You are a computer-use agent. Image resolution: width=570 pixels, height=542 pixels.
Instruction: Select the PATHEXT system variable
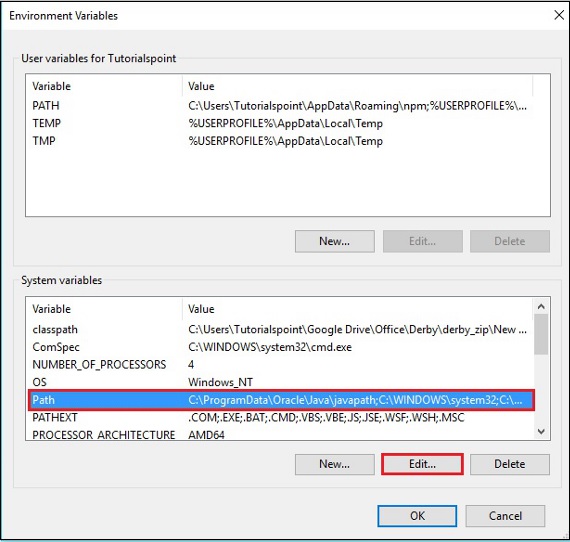click(279, 417)
